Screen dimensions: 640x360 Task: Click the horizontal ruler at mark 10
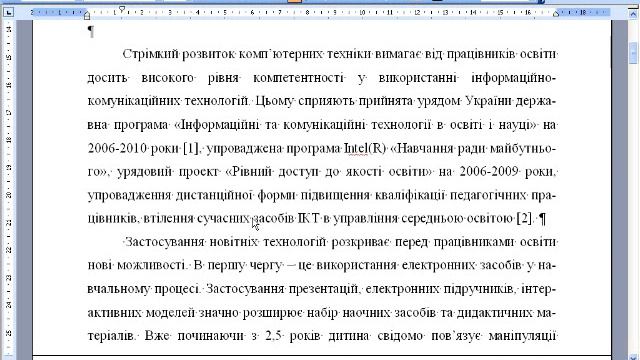click(x=362, y=13)
